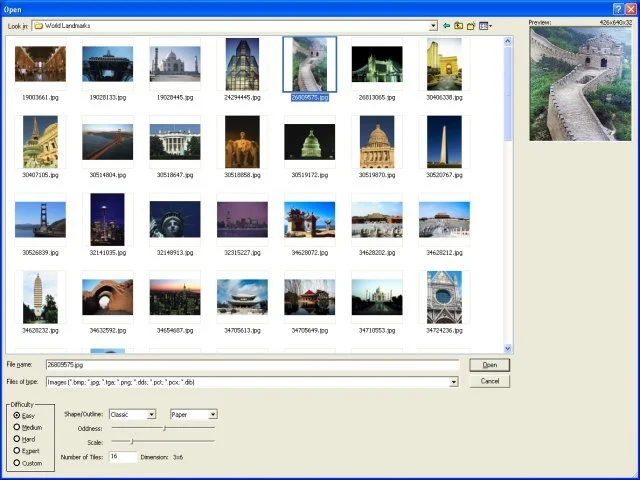Screen dimensions: 640x480
Task: Open the Paper outline dropdown
Action: [212, 414]
